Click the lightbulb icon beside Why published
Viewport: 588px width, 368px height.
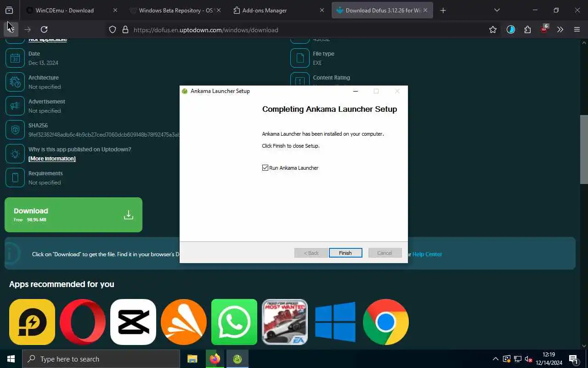15,154
